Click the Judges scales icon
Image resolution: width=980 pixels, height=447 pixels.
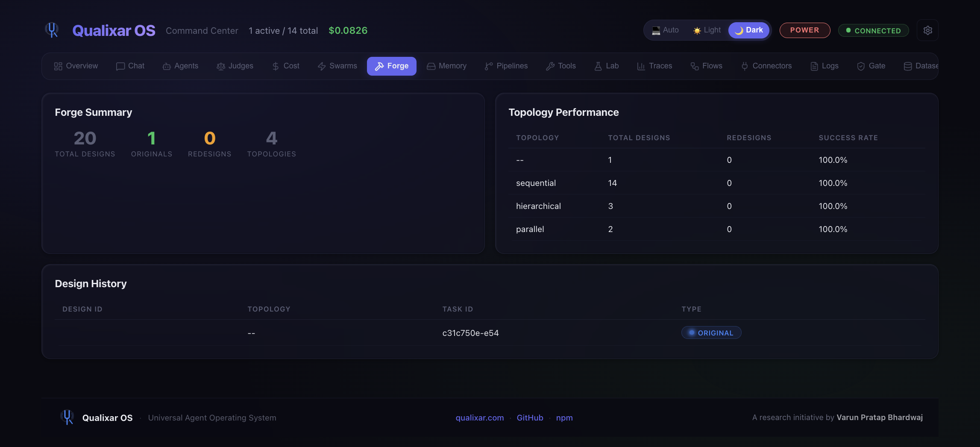tap(221, 66)
